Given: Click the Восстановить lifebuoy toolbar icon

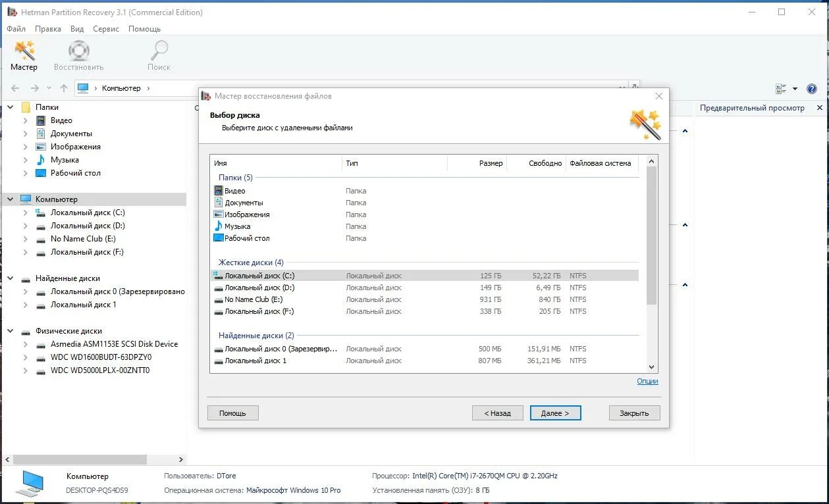Looking at the screenshot, I should point(78,51).
